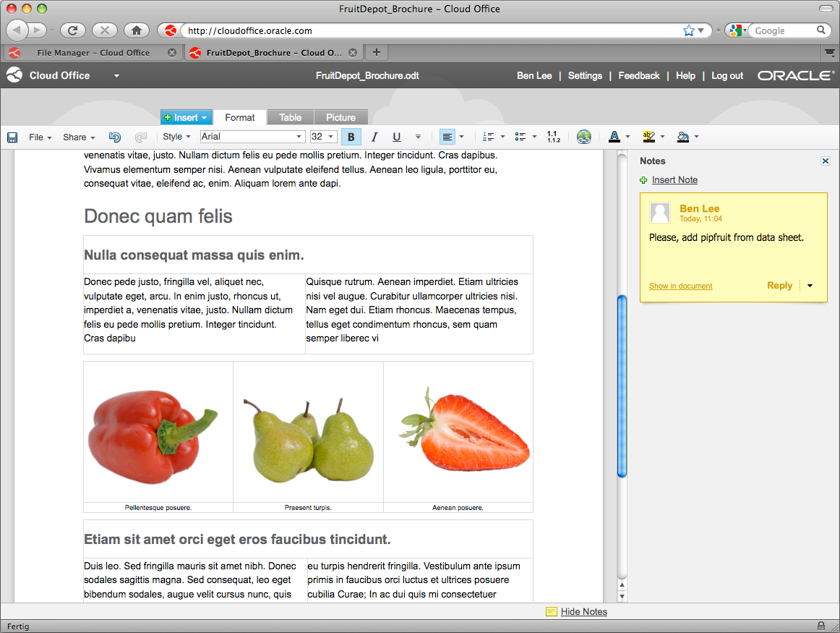Image resolution: width=840 pixels, height=633 pixels.
Task: Reply to Ben Lee's note
Action: coord(779,286)
